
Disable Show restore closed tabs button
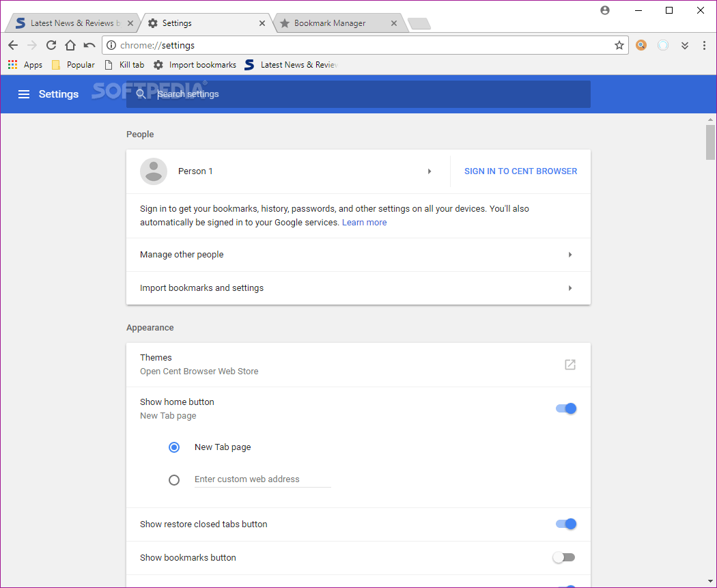click(566, 524)
